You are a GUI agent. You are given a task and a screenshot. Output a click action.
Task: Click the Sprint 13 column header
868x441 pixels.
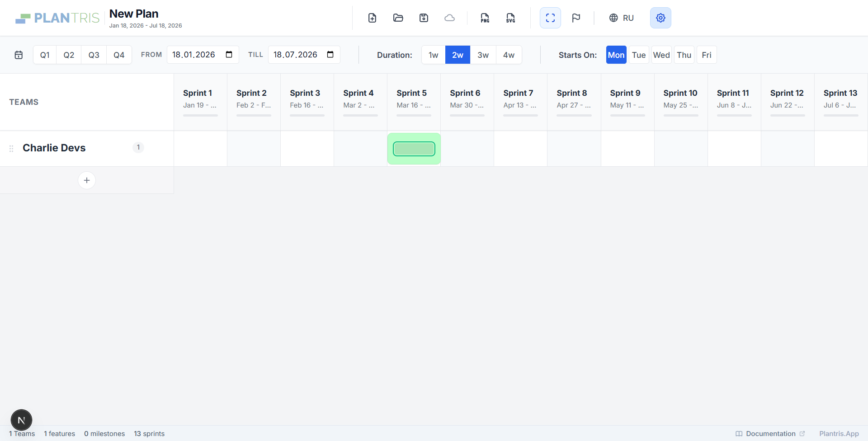(x=841, y=102)
